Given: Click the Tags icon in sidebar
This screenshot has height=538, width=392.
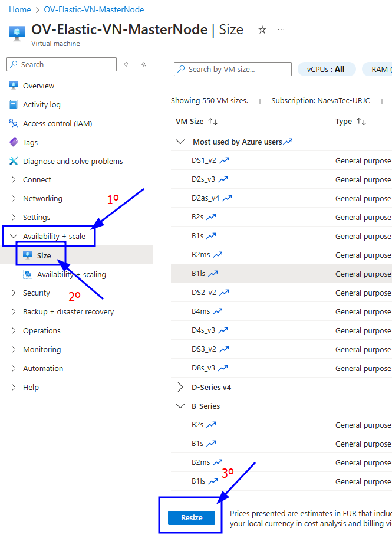Looking at the screenshot, I should (x=14, y=142).
